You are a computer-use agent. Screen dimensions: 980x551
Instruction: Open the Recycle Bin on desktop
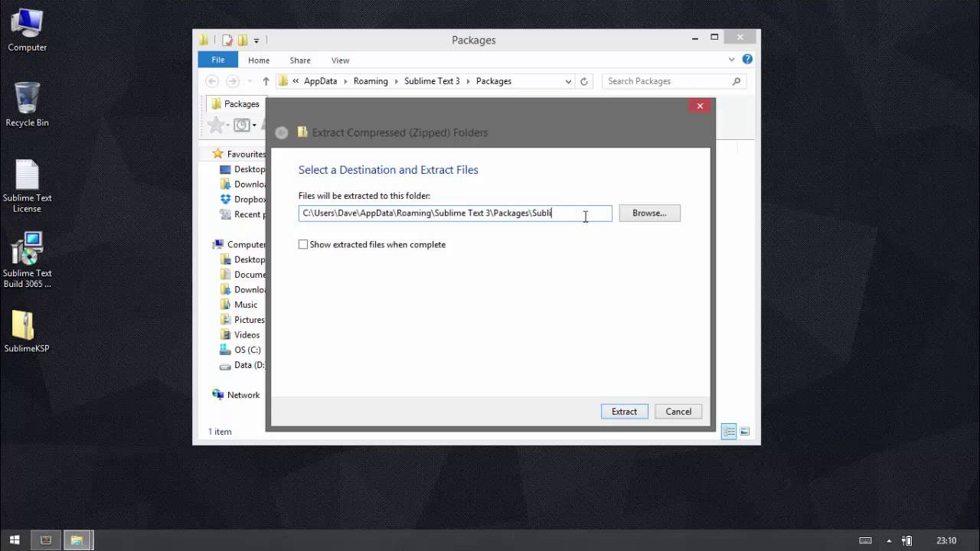point(27,105)
